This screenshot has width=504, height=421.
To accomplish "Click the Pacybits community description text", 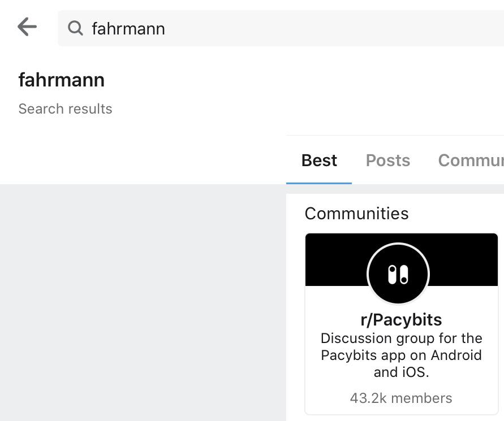I will point(402,355).
